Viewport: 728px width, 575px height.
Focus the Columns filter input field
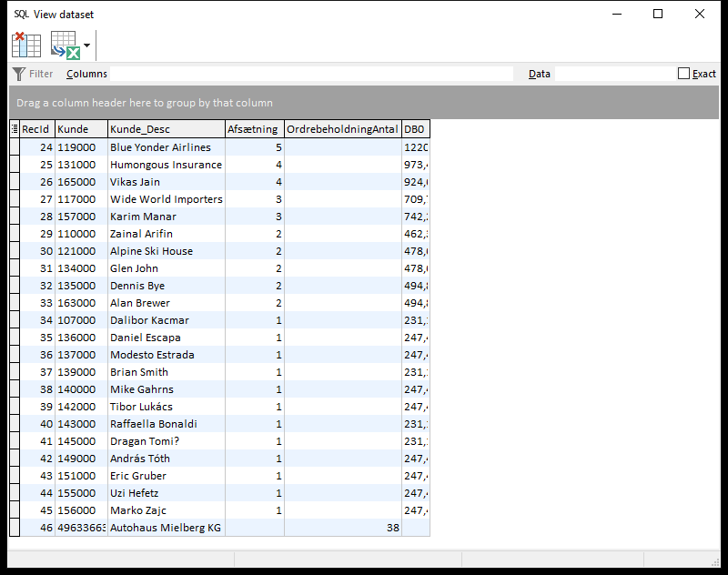pos(311,74)
